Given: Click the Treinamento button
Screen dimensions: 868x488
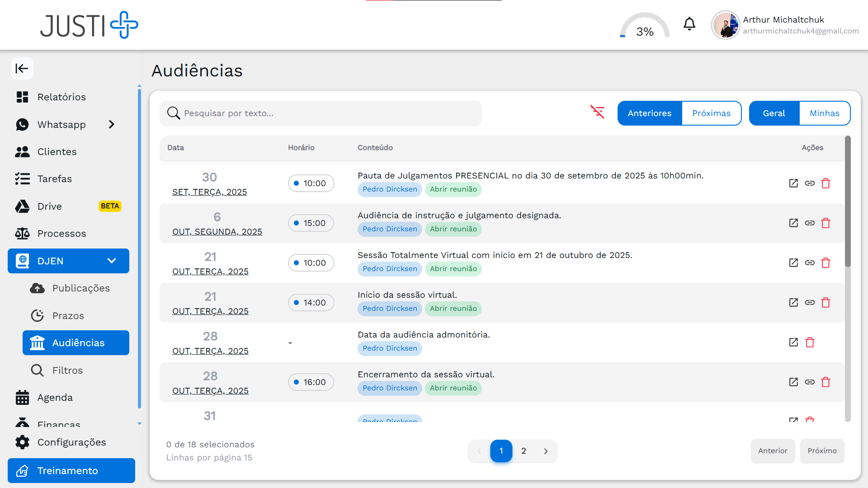Looking at the screenshot, I should (71, 471).
